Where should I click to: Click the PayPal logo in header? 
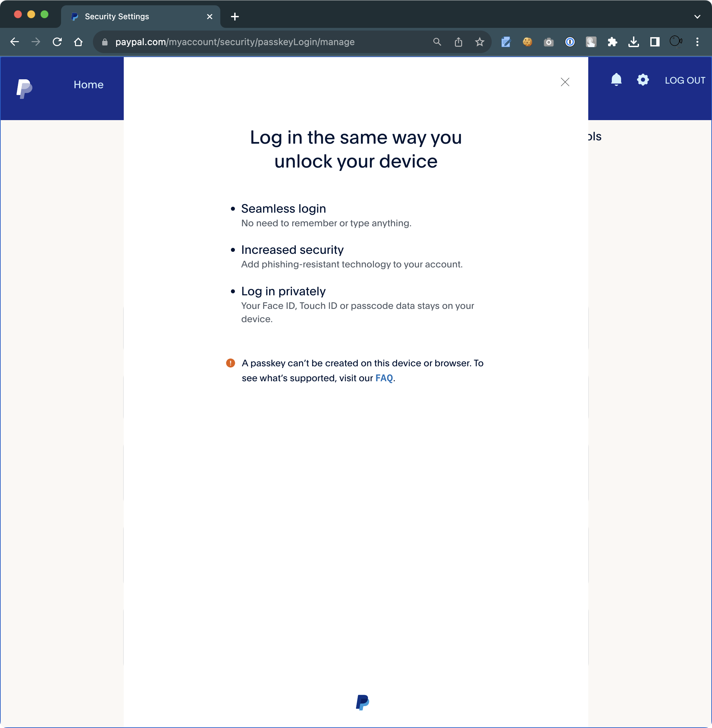(24, 89)
